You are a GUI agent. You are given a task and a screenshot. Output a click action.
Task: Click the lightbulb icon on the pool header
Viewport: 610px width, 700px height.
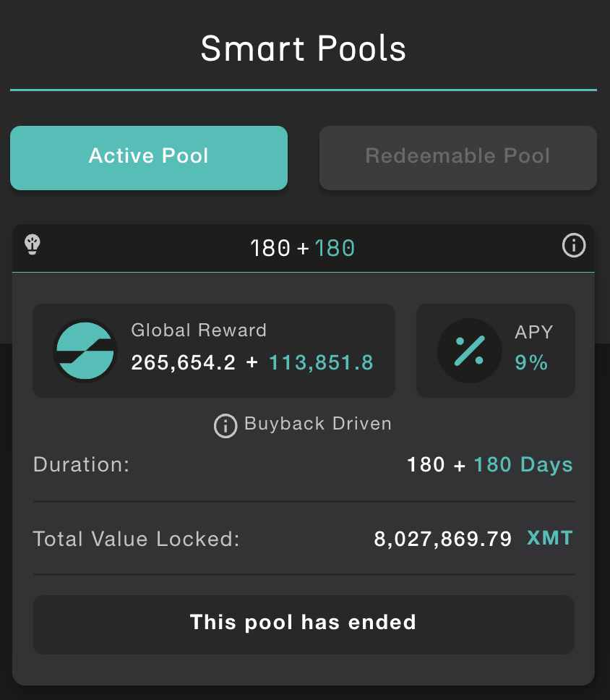pyautogui.click(x=33, y=244)
